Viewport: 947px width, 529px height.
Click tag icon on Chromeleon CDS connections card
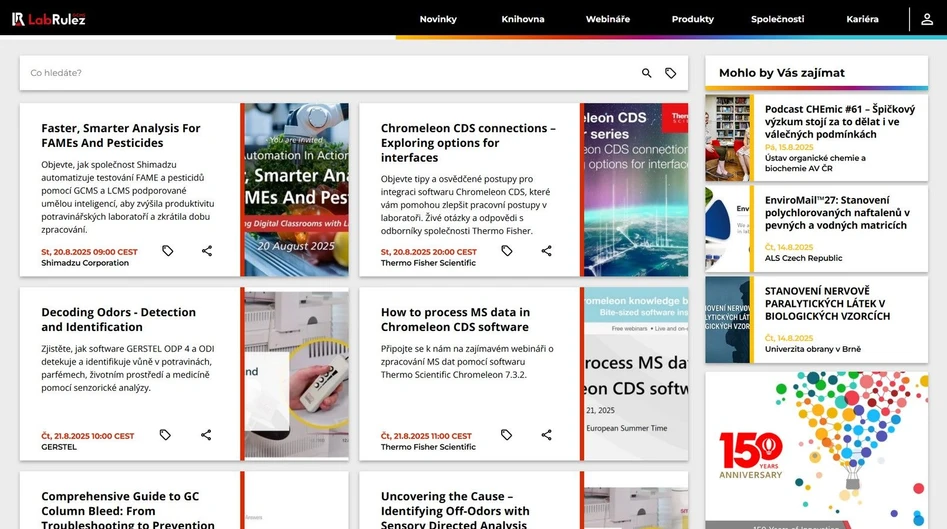507,251
